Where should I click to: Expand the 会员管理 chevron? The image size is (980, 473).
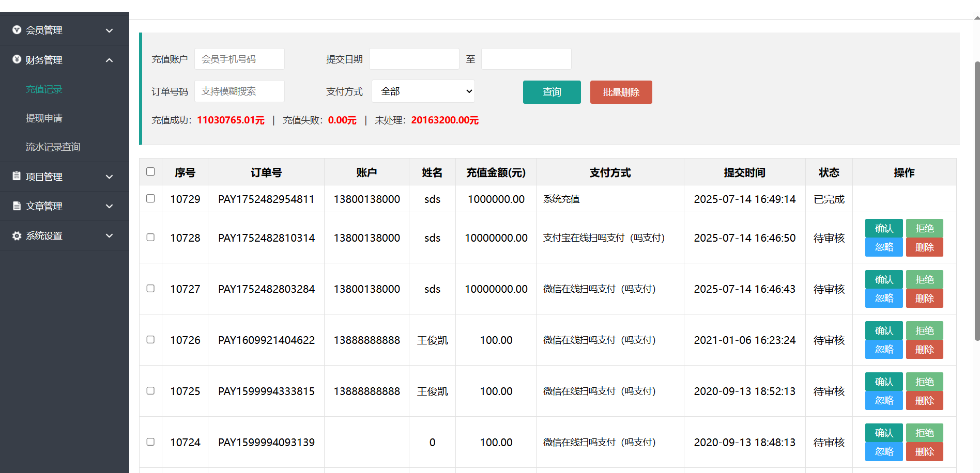[110, 30]
